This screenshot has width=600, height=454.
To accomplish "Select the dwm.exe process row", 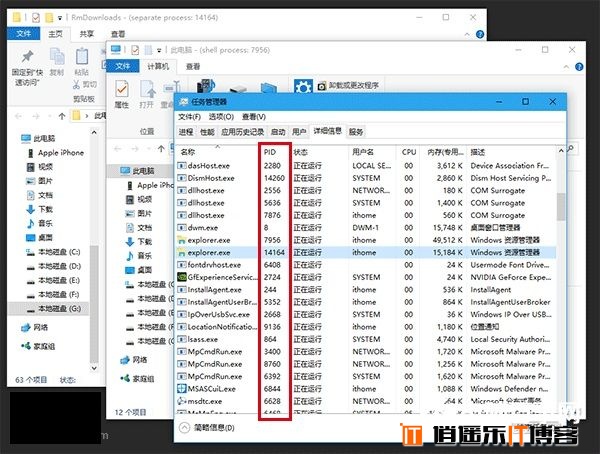I will tap(366, 228).
